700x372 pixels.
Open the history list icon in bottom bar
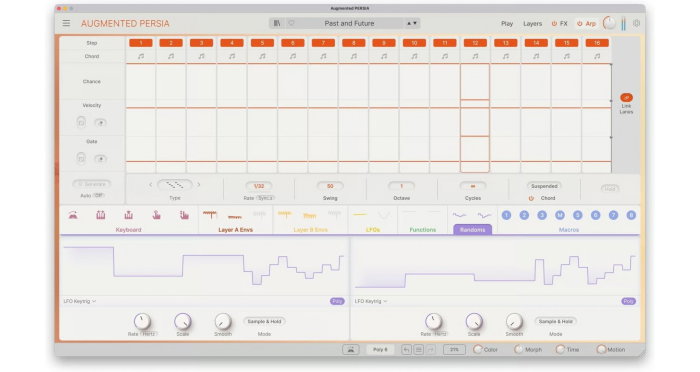[419, 350]
